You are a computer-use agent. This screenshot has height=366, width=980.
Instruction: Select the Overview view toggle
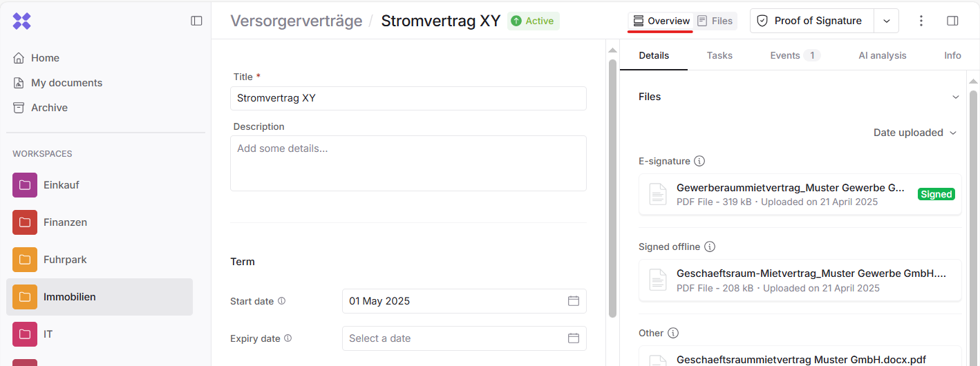point(661,21)
